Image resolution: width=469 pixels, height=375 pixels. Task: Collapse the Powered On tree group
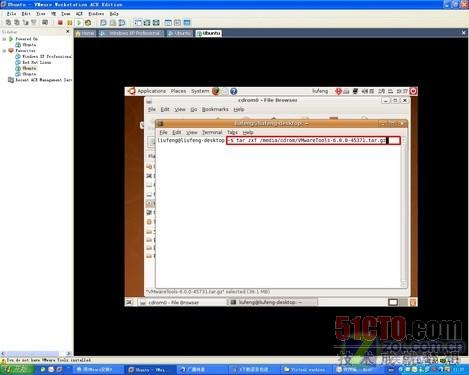(x=4, y=39)
